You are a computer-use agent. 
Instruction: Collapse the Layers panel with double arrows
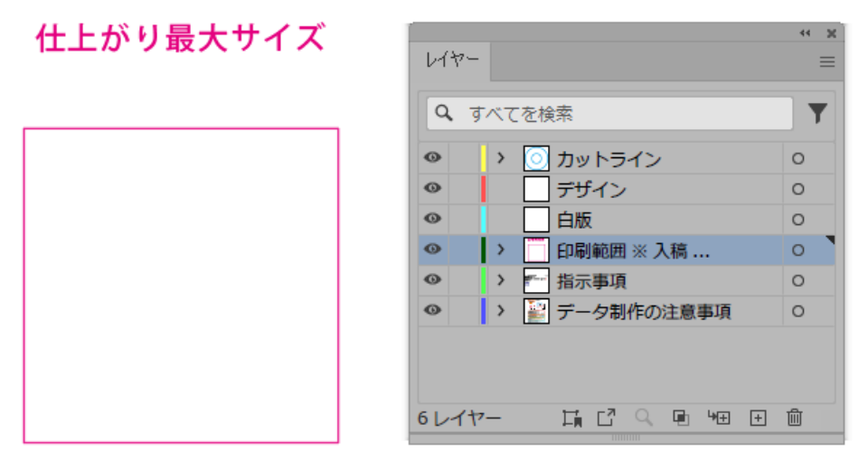(805, 33)
